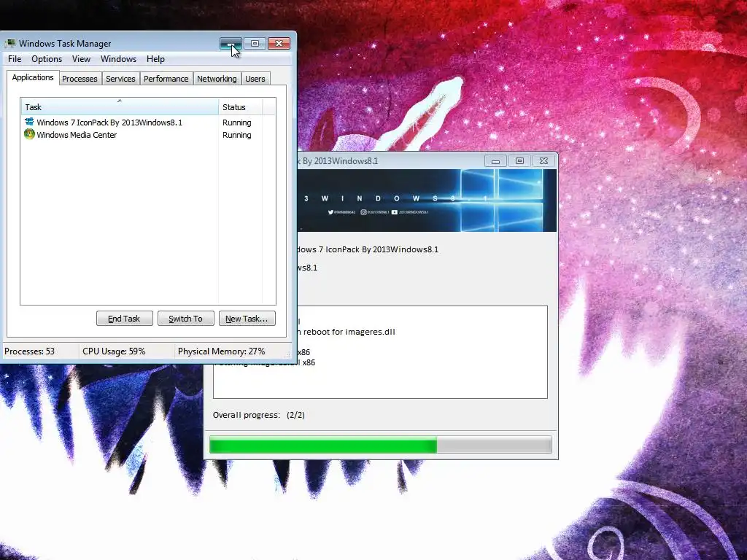Screen dimensions: 747x560
Task: Switch to the Processes tab
Action: tap(80, 79)
